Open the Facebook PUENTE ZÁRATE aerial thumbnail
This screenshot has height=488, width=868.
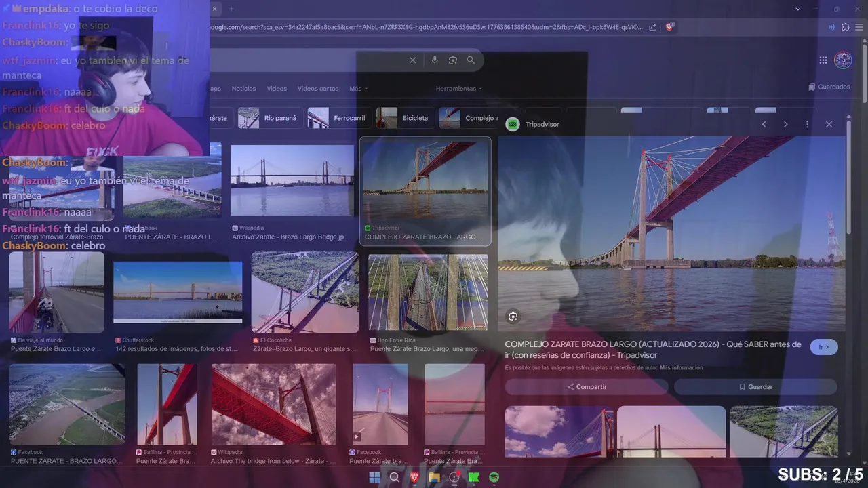click(x=67, y=405)
